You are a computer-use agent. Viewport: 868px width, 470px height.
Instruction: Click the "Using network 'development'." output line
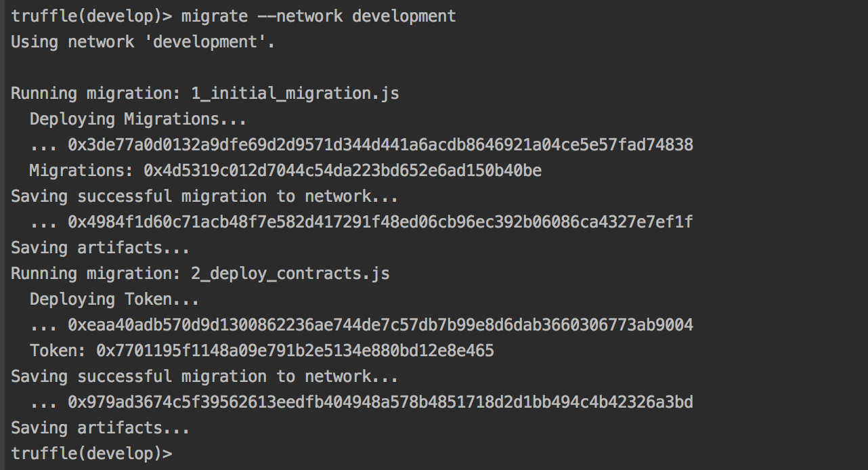point(143,42)
